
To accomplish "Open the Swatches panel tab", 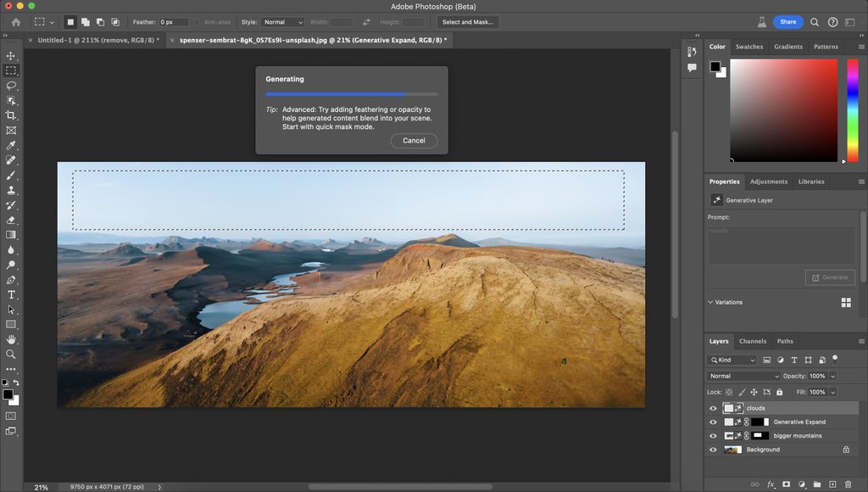I will [749, 47].
